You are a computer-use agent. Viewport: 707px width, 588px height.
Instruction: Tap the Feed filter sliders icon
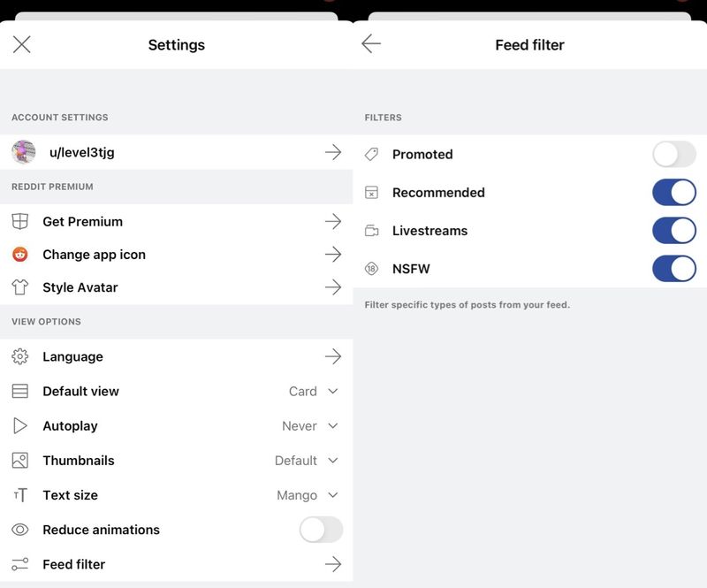(19, 564)
